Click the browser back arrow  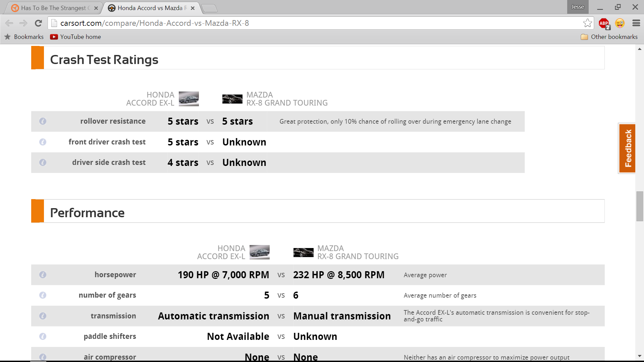(9, 23)
